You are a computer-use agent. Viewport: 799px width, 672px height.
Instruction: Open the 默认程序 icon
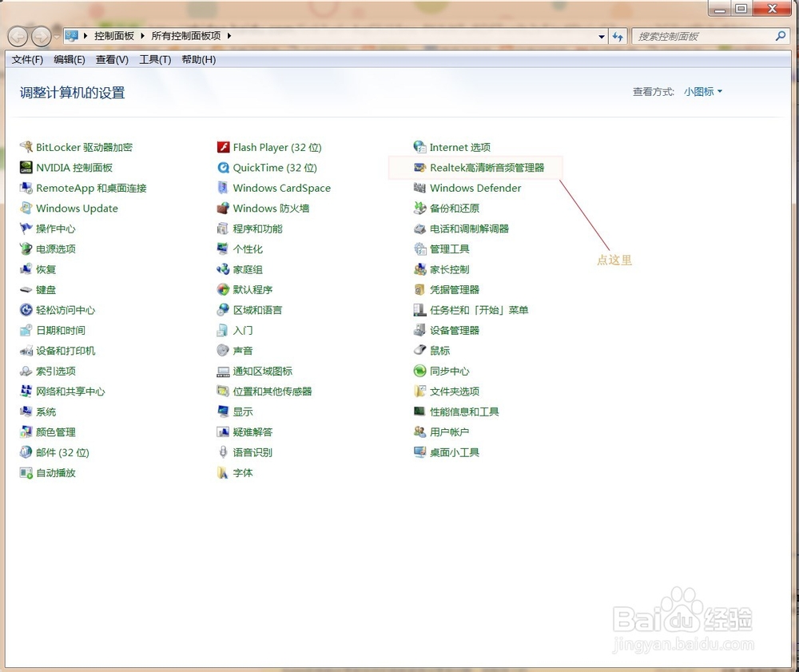click(223, 290)
